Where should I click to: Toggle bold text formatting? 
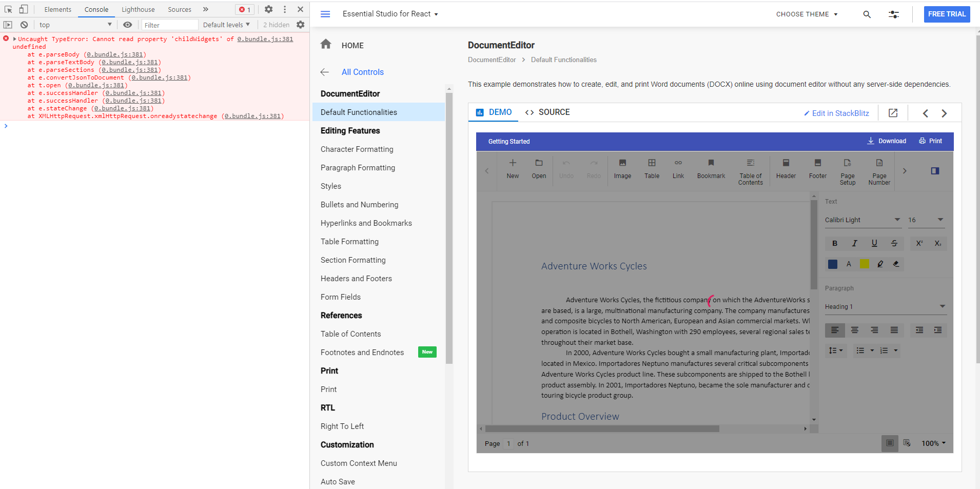[x=835, y=244]
